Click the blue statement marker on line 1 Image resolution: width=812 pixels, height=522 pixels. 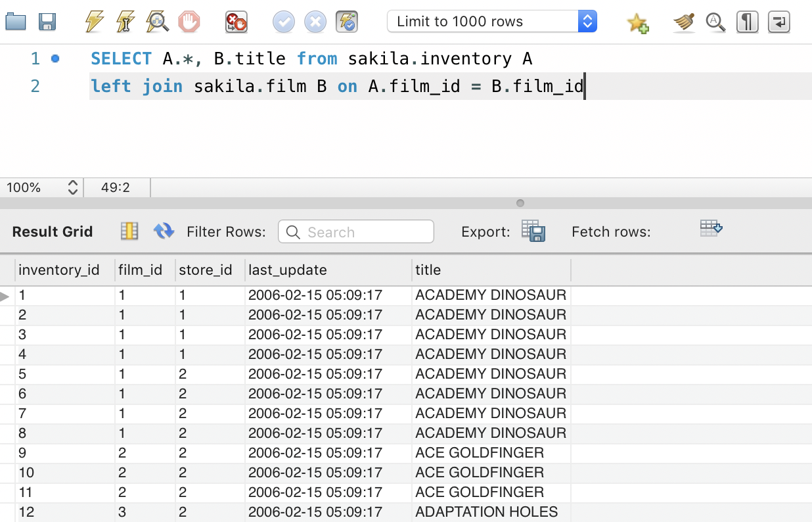55,59
